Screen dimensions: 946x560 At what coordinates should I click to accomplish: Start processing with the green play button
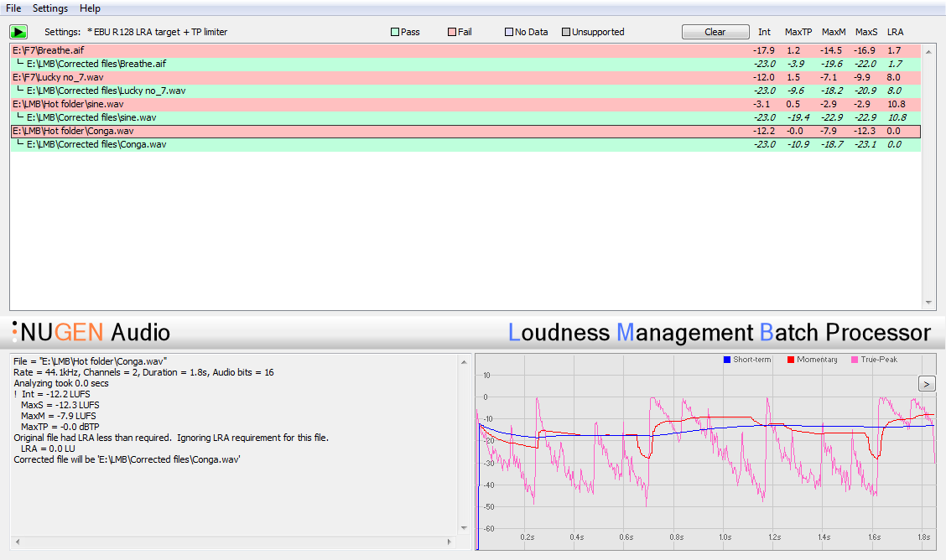pos(18,32)
